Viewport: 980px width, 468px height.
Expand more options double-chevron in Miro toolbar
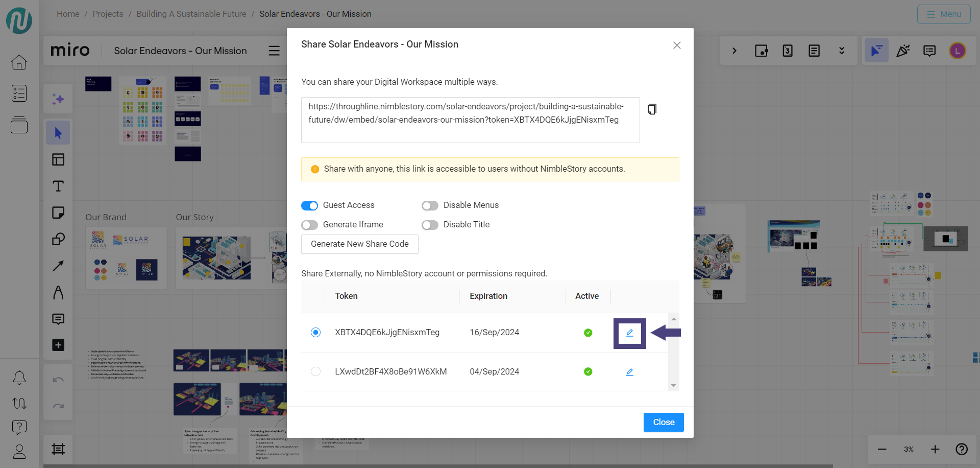pos(842,51)
